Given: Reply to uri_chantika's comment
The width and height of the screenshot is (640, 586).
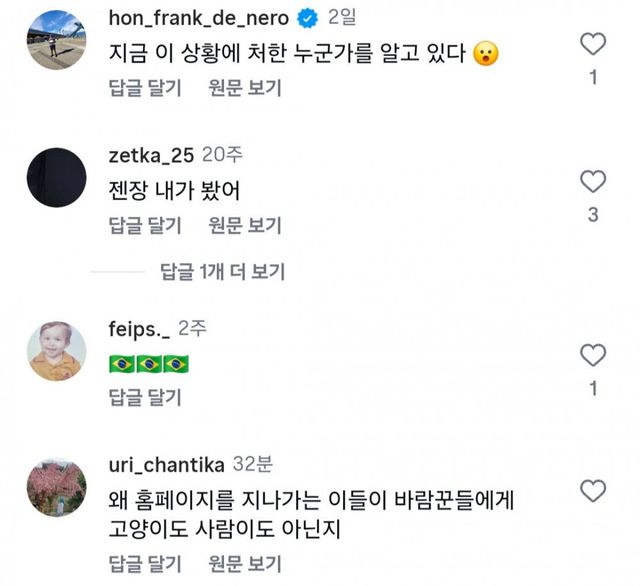Looking at the screenshot, I should click(144, 562).
